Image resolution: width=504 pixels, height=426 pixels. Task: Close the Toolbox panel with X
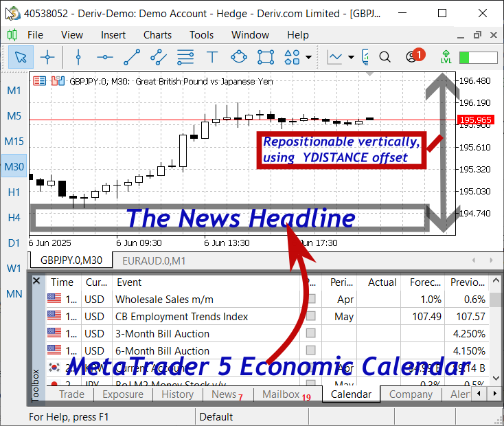tap(36, 280)
